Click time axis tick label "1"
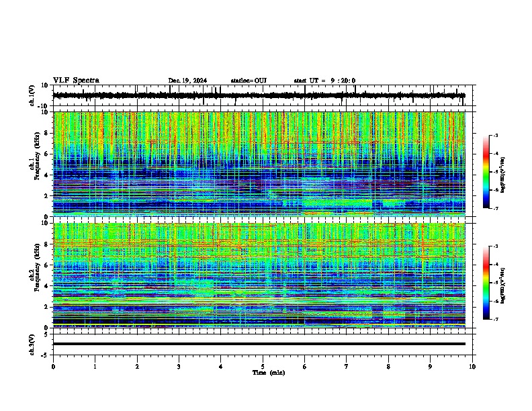Screen dimensions: 532x411 click(x=95, y=367)
